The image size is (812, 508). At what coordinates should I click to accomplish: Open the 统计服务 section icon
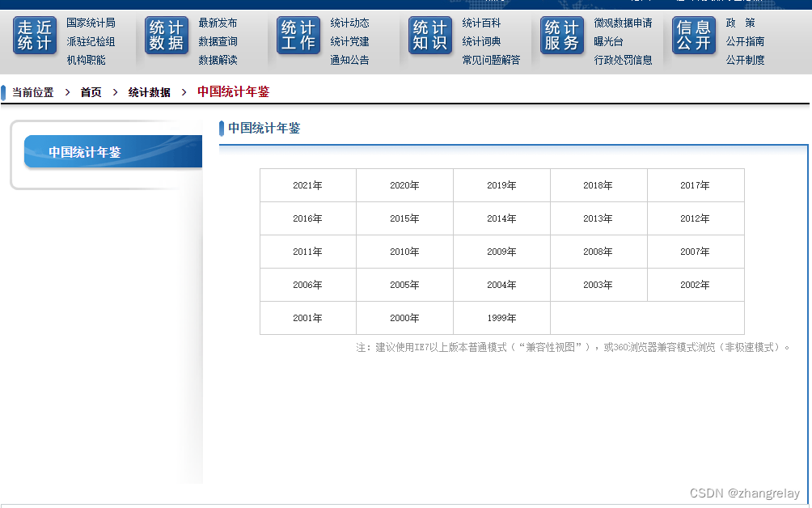click(x=562, y=36)
